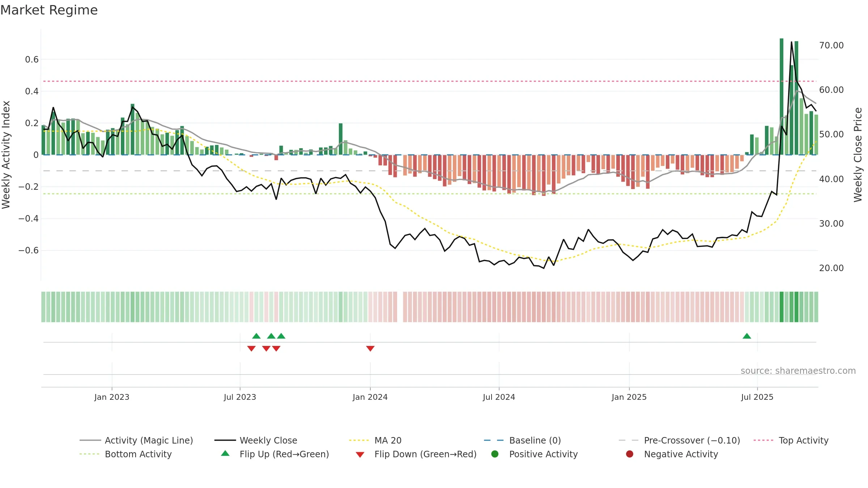Viewport: 868px width, 488px height.
Task: Click the −0.2 activity index axis label
Action: (x=29, y=187)
